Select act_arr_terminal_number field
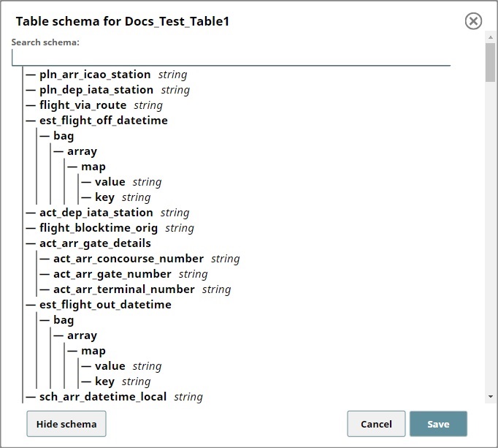The height and width of the screenshot is (448, 498). 123,289
